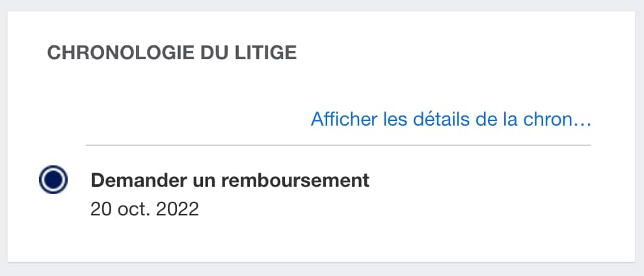Click the date below Demander un remboursement
Image resolution: width=644 pixels, height=276 pixels.
(144, 210)
